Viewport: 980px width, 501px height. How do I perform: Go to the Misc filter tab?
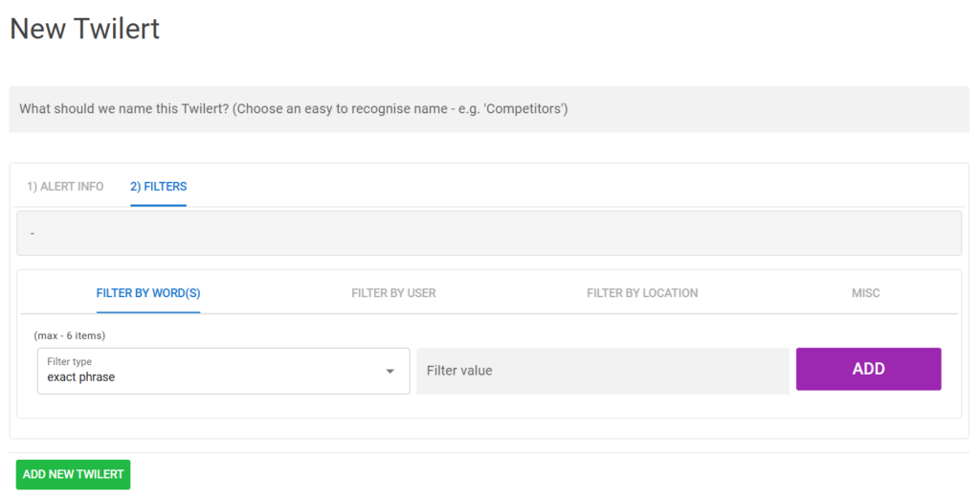(866, 293)
